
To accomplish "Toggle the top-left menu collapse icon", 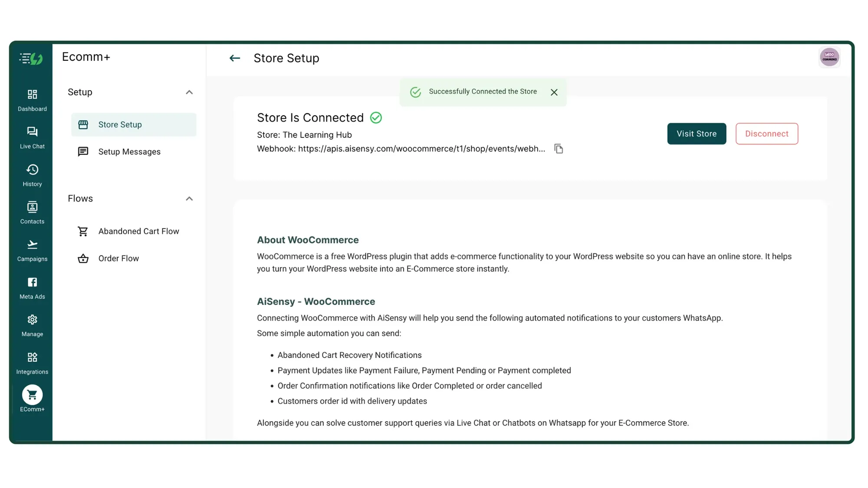I will (26, 58).
